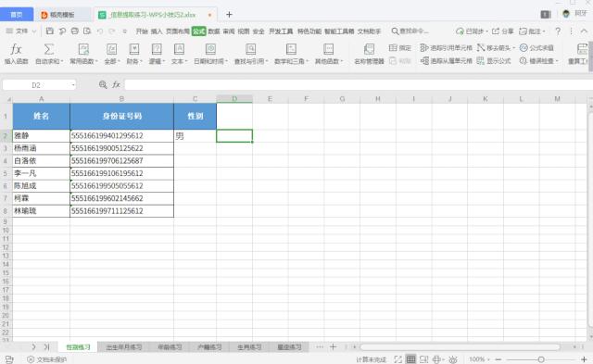Open the All functions (全部) icon
Screen dimensions: 593x364
point(111,49)
